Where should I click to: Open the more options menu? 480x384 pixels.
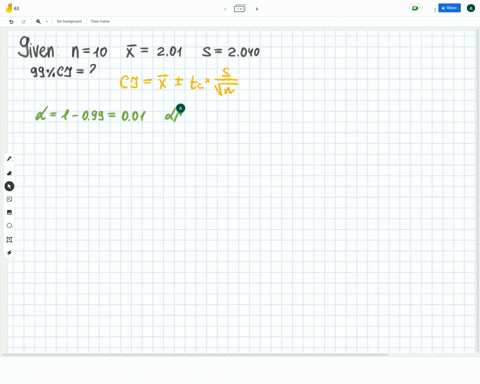[x=435, y=10]
